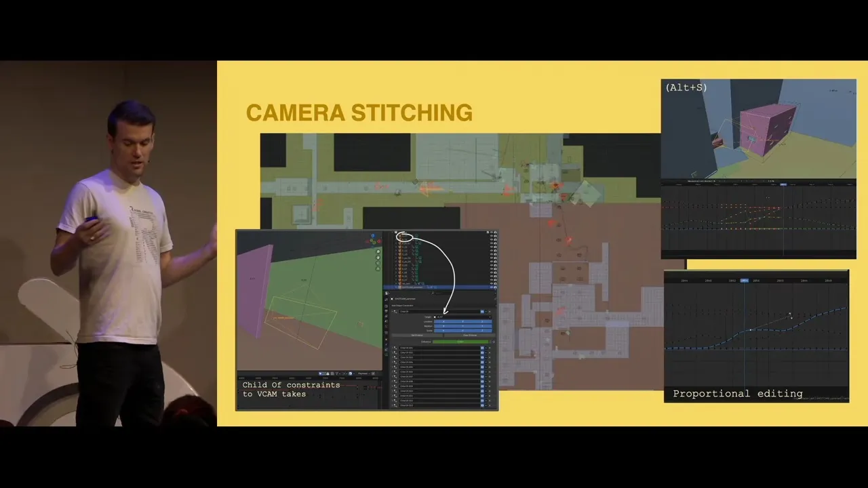
Task: Click the Clear Inverse button
Action: pyautogui.click(x=469, y=335)
